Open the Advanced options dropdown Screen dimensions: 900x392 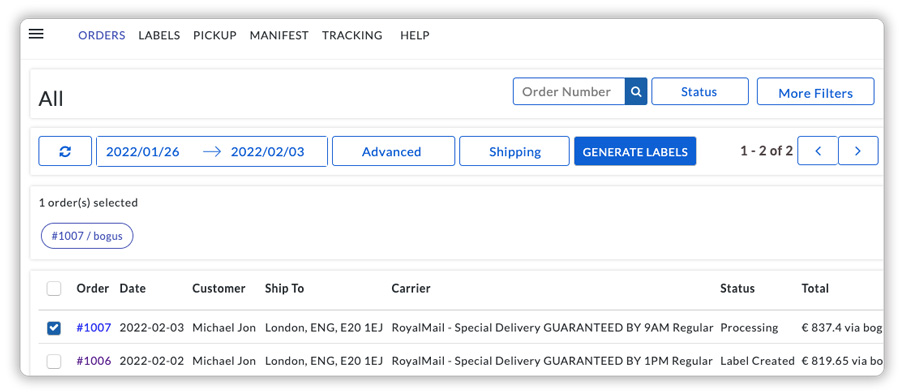pyautogui.click(x=393, y=152)
